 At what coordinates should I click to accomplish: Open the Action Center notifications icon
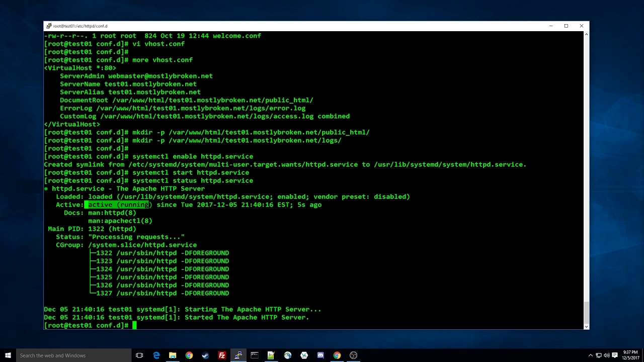pyautogui.click(x=615, y=355)
